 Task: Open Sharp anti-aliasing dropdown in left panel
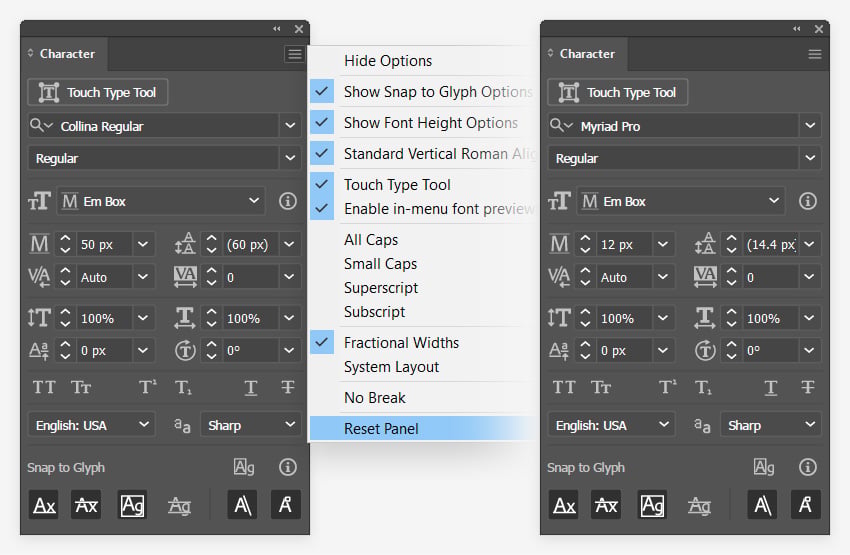[x=250, y=425]
